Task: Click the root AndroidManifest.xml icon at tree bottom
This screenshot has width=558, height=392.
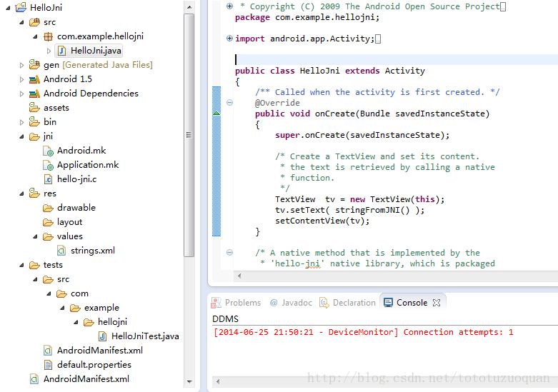Action: 34,379
